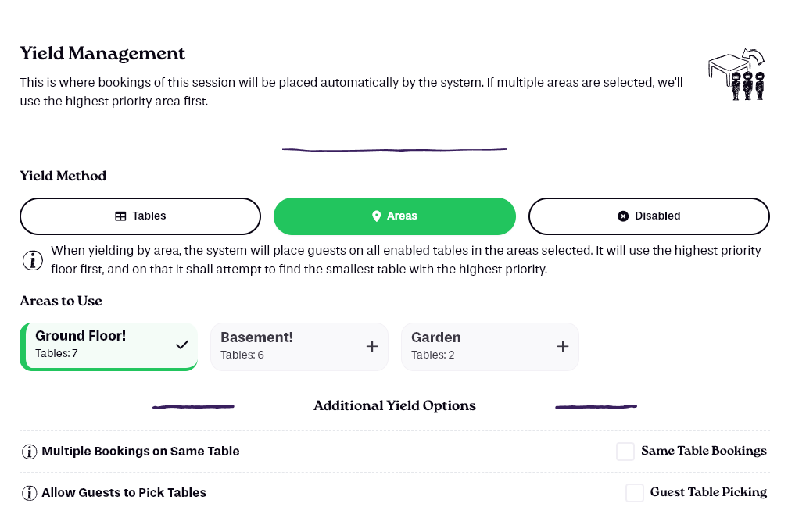This screenshot has width=788, height=532.
Task: Click info icon for Allow Guests to Pick Tables
Action: pyautogui.click(x=29, y=493)
